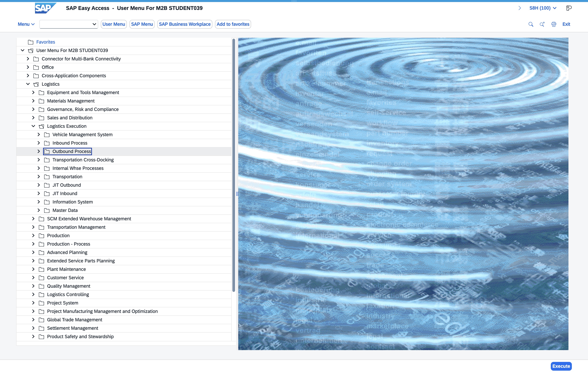Click Add to favorites button
The width and height of the screenshot is (588, 373).
tap(233, 24)
